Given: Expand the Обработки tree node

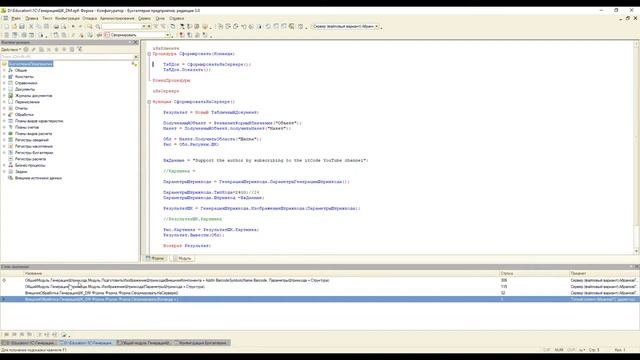Looking at the screenshot, I should tap(4, 115).
